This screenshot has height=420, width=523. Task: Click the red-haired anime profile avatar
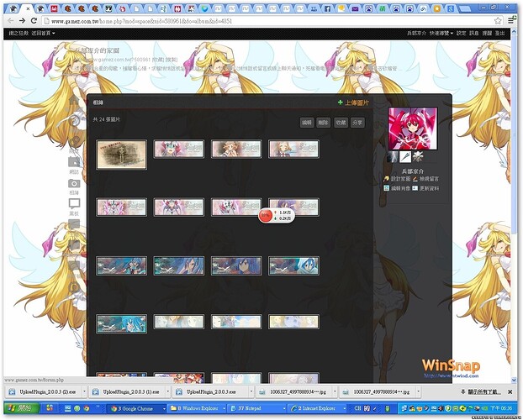tap(413, 129)
